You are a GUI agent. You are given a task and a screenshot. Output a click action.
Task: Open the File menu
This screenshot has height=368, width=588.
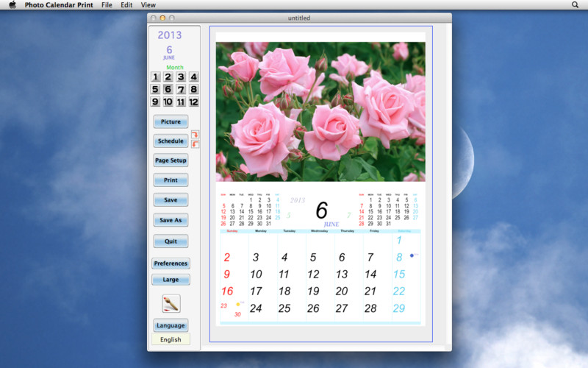click(107, 5)
